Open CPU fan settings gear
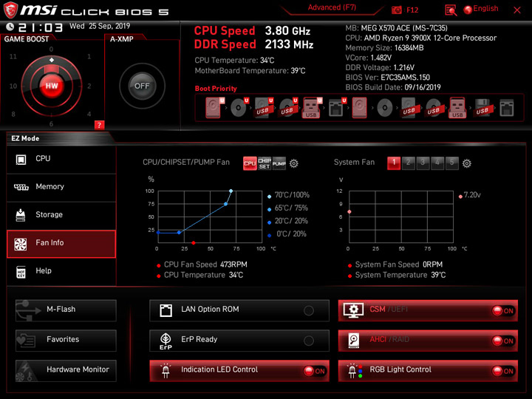The width and height of the screenshot is (532, 399). click(294, 163)
